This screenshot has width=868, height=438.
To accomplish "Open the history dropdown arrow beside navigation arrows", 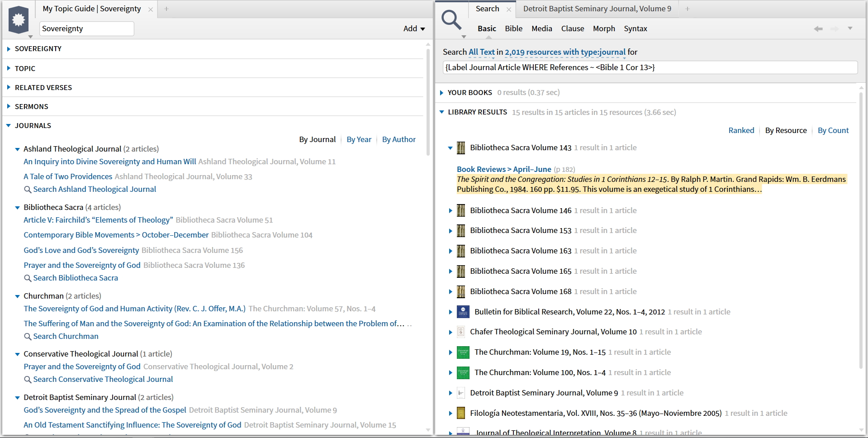I will 850,29.
